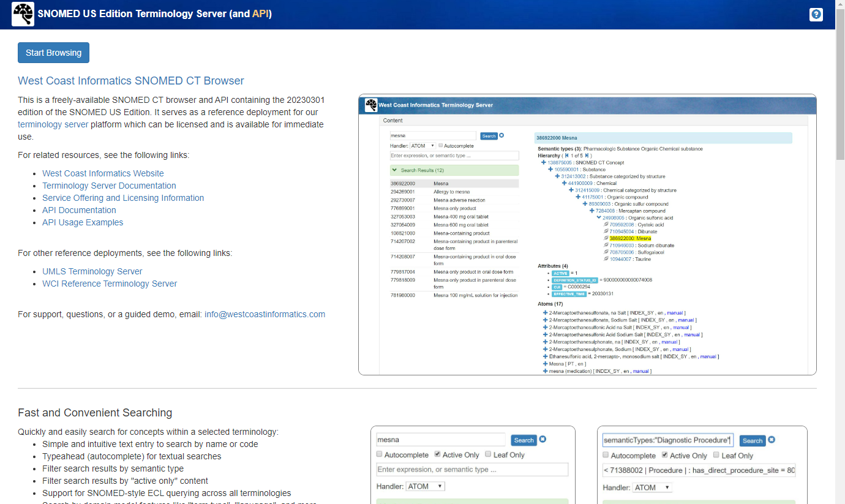
Task: Click the leaf icon beside 710946003 Sodium dibunate
Action: click(x=606, y=245)
